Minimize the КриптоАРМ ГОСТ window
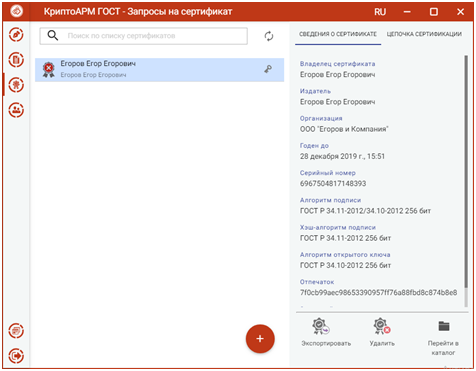Image resolution: width=476 pixels, height=371 pixels. pos(407,12)
